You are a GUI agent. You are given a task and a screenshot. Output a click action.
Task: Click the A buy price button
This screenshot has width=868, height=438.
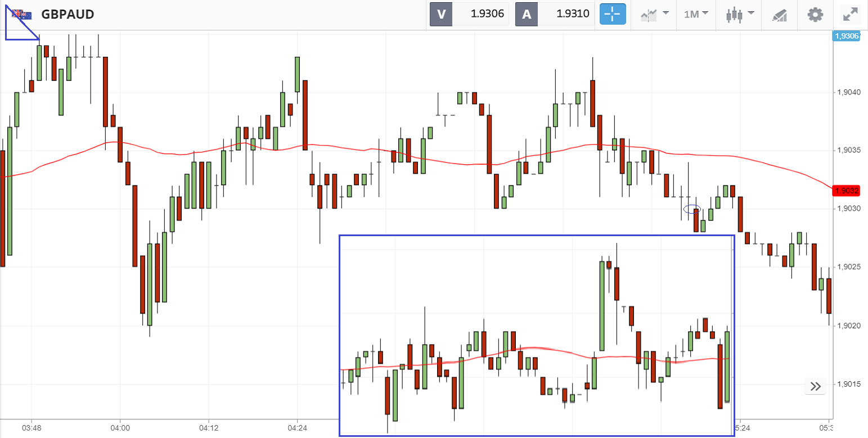527,14
